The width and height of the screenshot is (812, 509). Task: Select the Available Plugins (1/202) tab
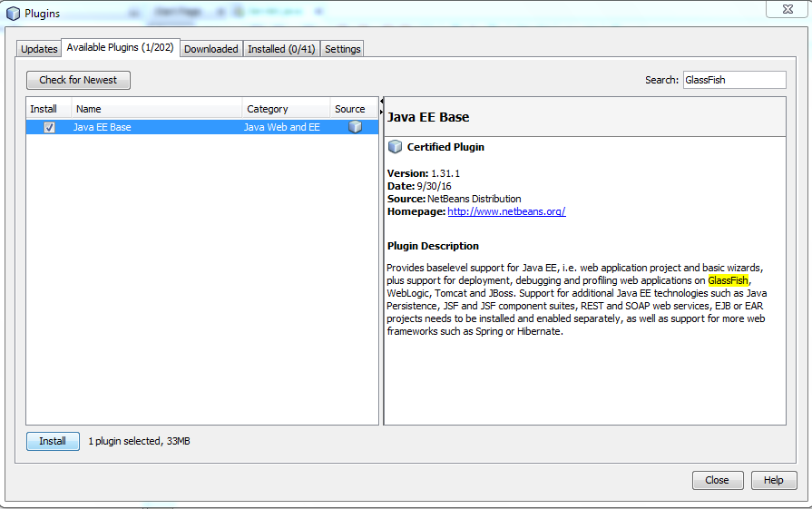(120, 47)
